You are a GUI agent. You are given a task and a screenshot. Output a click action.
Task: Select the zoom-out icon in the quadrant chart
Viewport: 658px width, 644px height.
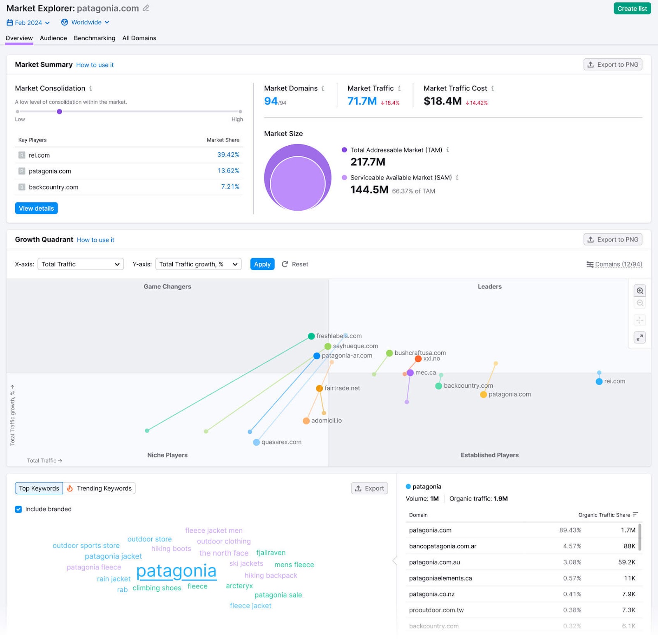639,303
